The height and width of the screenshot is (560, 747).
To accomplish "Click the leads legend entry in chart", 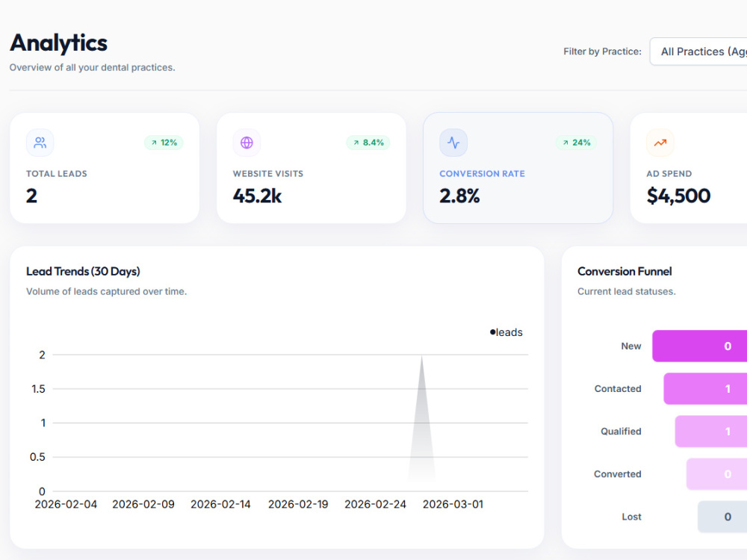I will [x=506, y=332].
